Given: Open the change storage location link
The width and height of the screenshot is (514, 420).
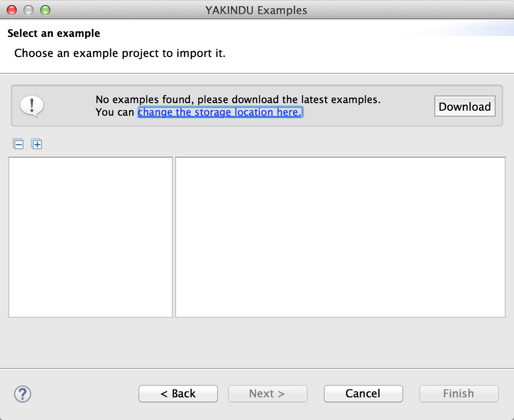Looking at the screenshot, I should tap(219, 112).
